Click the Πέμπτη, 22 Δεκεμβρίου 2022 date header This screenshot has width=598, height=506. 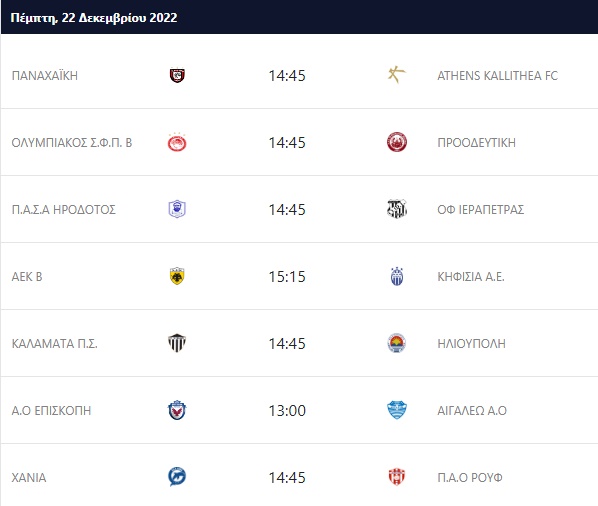(94, 18)
